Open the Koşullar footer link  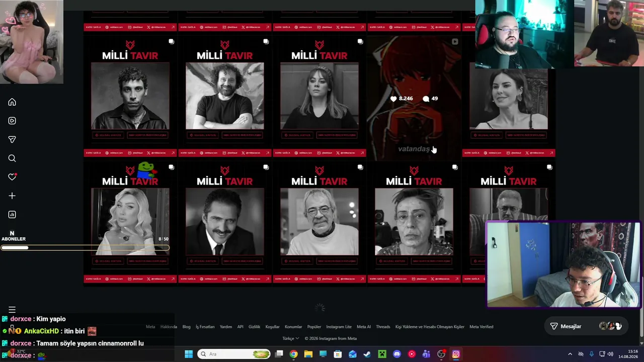click(272, 327)
